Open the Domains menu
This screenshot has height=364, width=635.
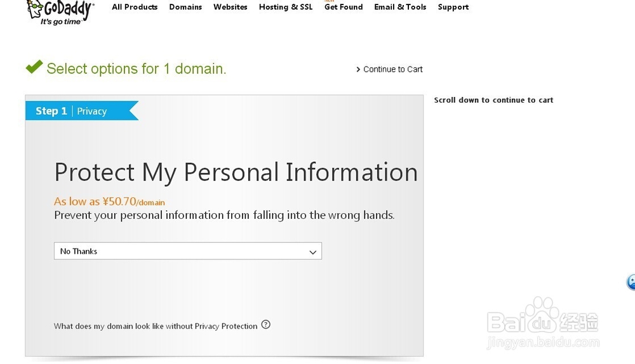tap(185, 7)
